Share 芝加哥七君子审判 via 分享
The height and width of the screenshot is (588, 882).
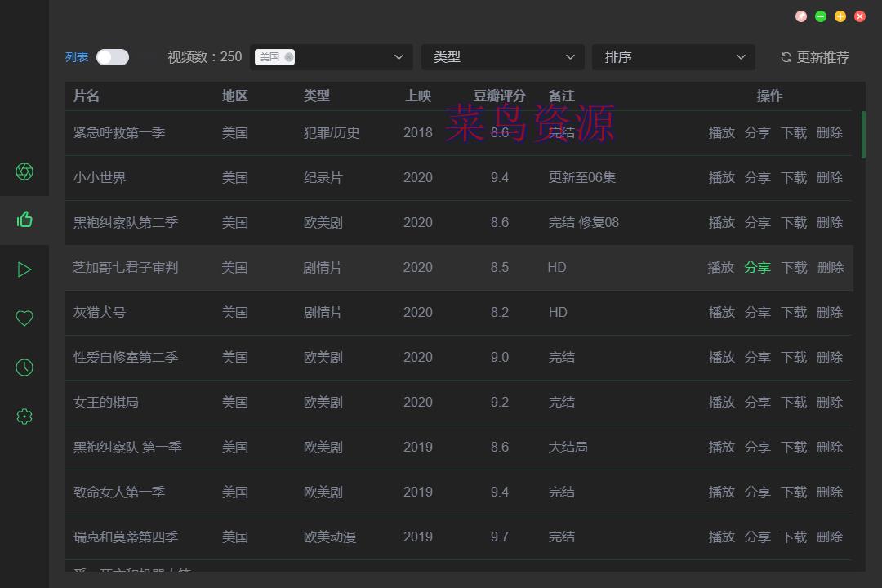click(x=757, y=267)
